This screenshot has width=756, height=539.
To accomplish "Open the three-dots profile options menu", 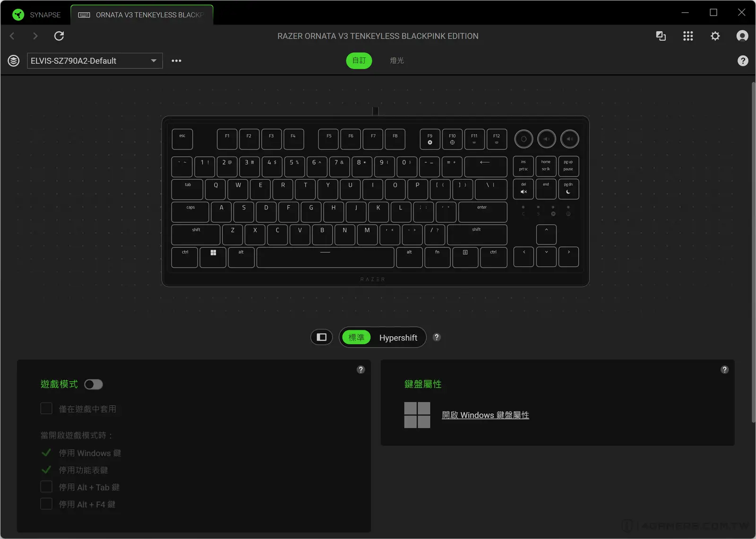I will [176, 61].
